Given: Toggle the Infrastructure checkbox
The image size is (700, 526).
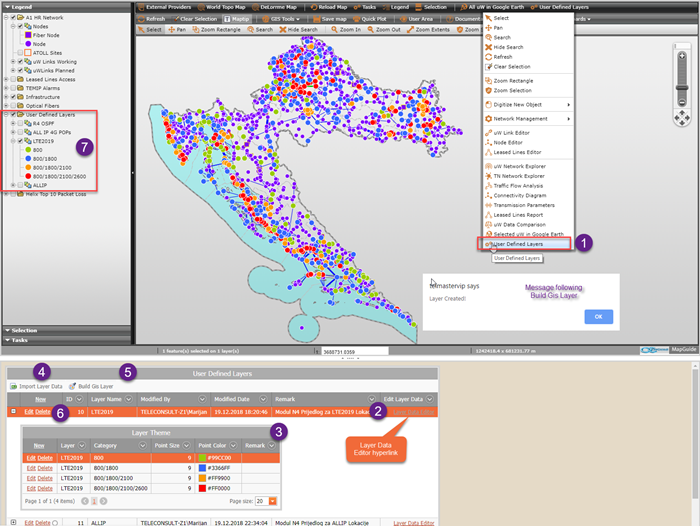Looking at the screenshot, I should click(x=13, y=97).
